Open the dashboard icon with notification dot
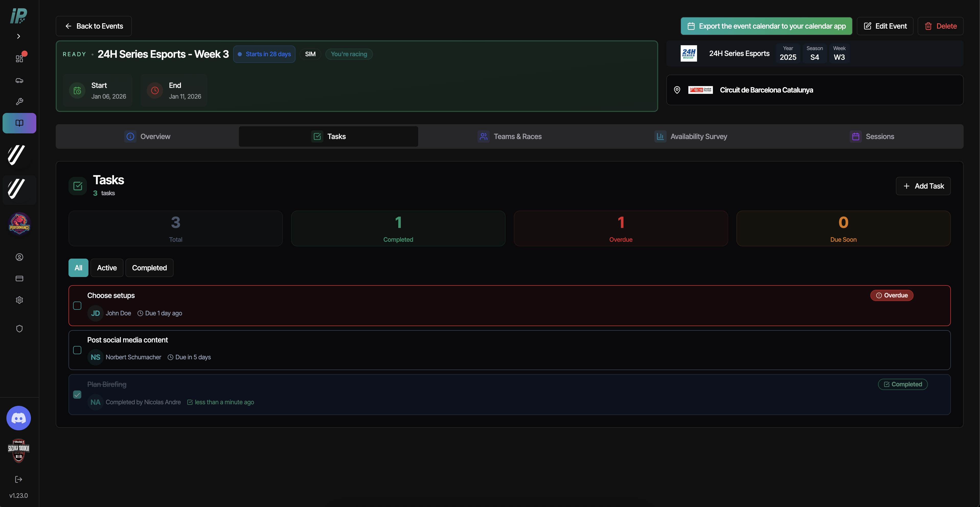Viewport: 980px width, 507px height. (19, 58)
